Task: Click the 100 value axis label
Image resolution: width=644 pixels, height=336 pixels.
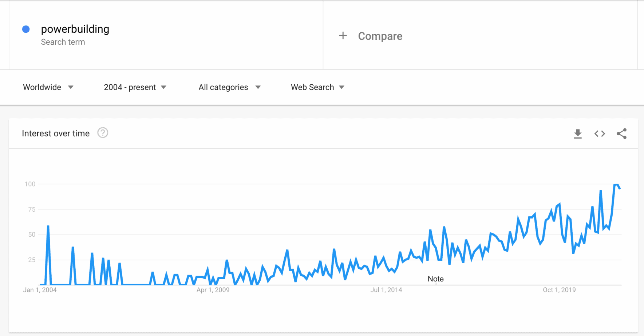Action: [30, 184]
